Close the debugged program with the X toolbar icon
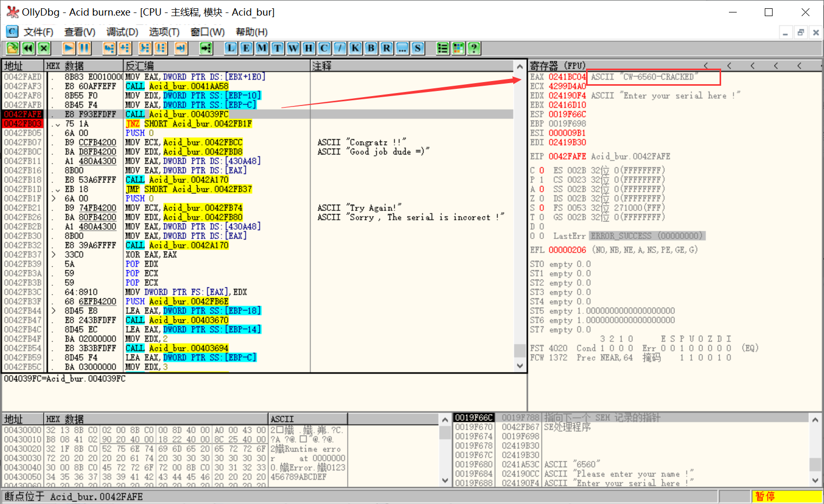The width and height of the screenshot is (824, 504). 44,48
